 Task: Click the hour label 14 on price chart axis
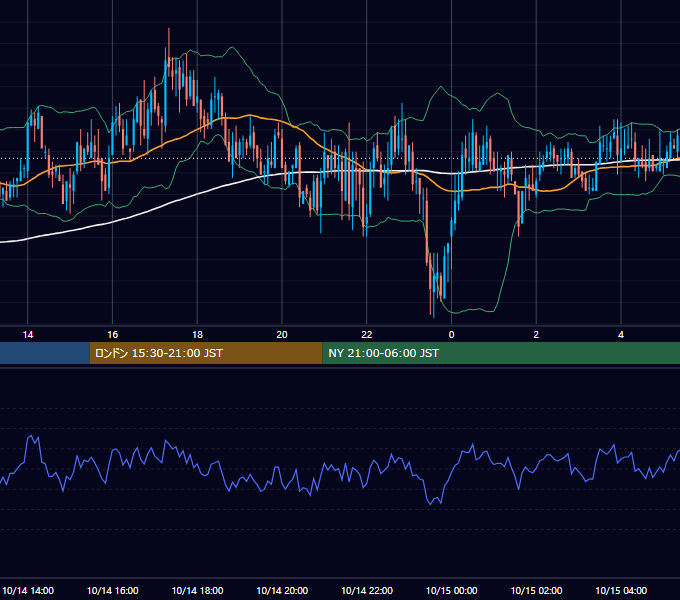pos(28,334)
